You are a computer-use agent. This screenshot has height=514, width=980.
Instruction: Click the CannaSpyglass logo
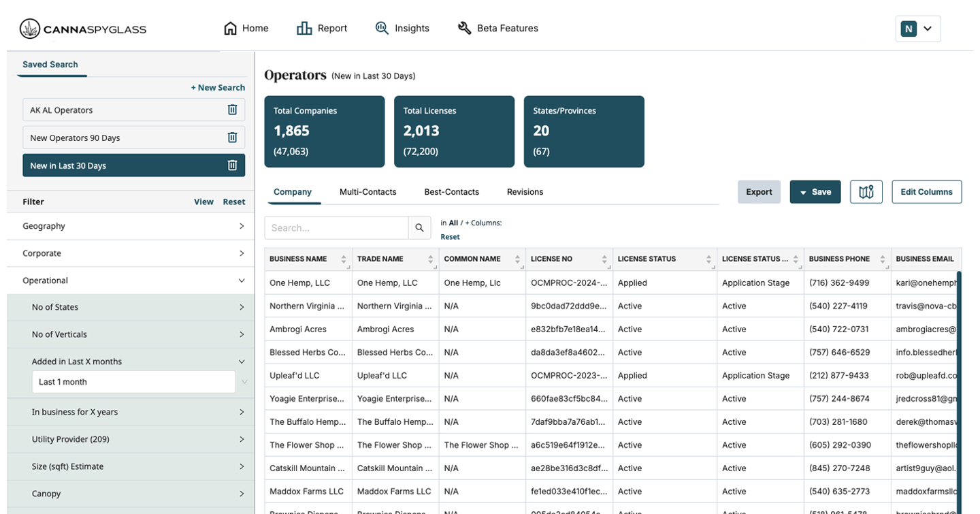[83, 29]
